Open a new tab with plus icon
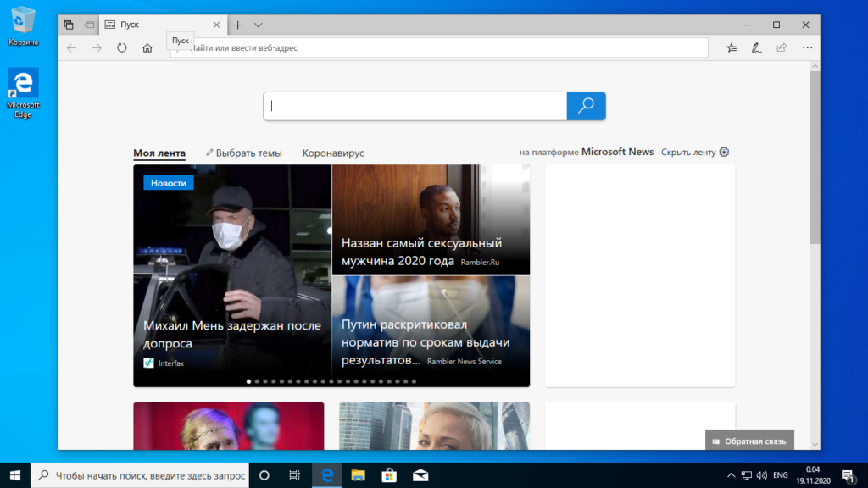 pyautogui.click(x=238, y=25)
